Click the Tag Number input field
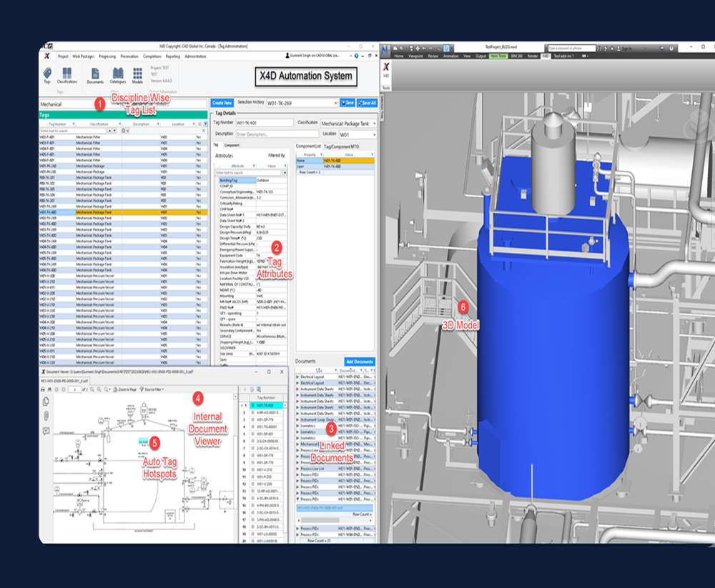Image resolution: width=715 pixels, height=588 pixels. [x=265, y=123]
